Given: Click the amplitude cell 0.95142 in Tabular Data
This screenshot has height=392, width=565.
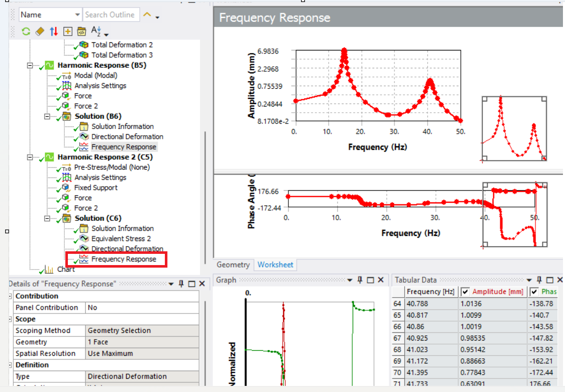Looking at the screenshot, I should tap(492, 350).
